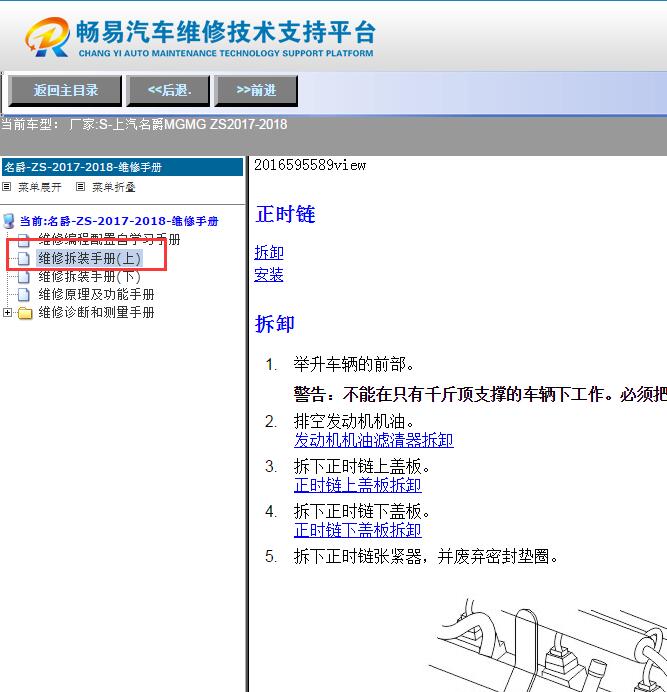Image resolution: width=667 pixels, height=692 pixels.
Task: Open the 发动机机油滤清器拆卸 link
Action: [x=373, y=440]
